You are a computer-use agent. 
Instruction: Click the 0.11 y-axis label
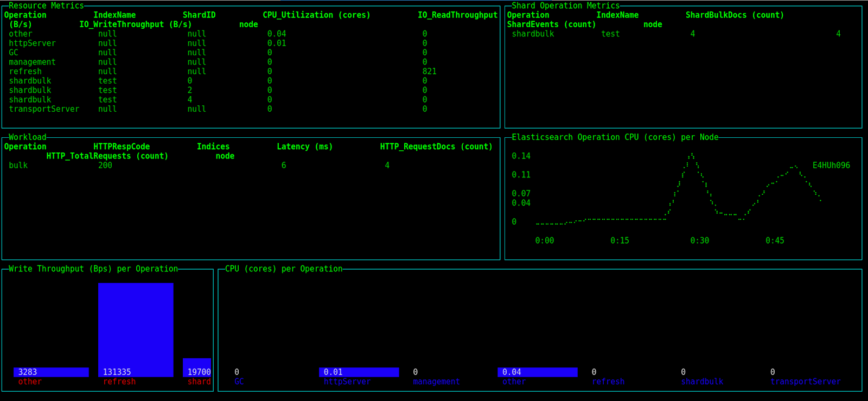pos(521,175)
